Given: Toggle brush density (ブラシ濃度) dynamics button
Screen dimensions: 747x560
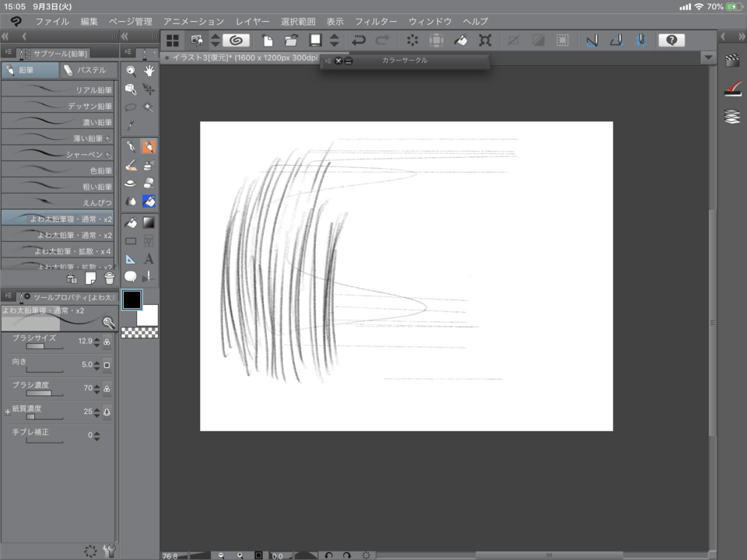Looking at the screenshot, I should pyautogui.click(x=107, y=388).
